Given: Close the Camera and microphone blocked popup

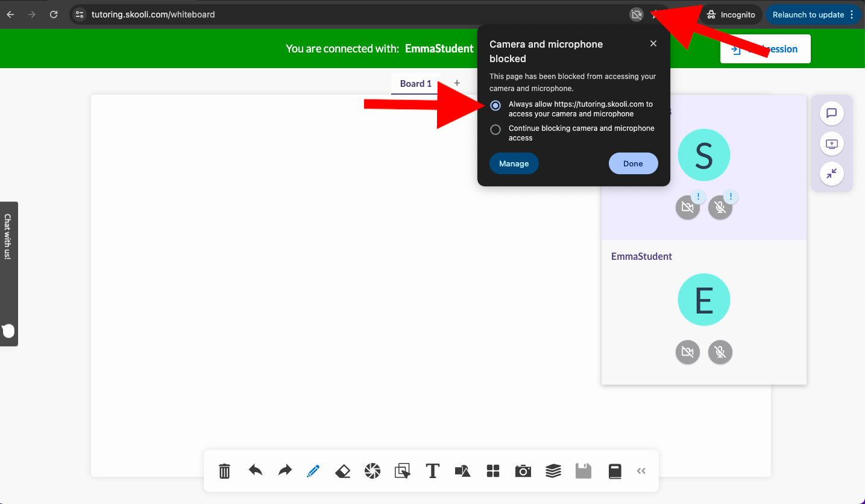Looking at the screenshot, I should coord(653,43).
